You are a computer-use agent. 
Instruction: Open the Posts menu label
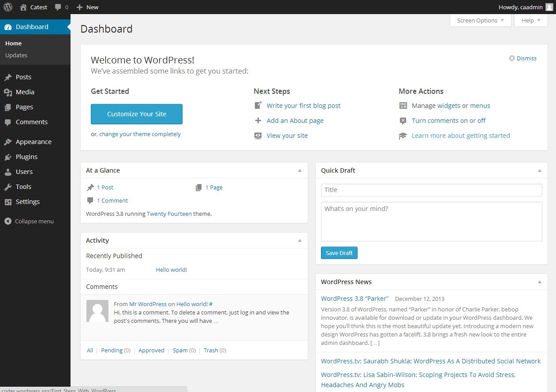pyautogui.click(x=24, y=77)
